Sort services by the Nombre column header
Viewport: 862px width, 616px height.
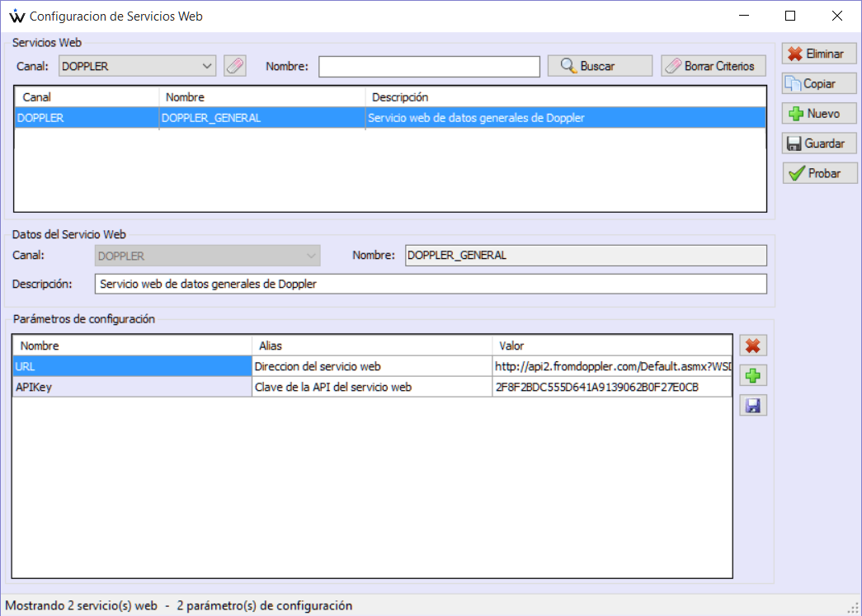coord(262,97)
